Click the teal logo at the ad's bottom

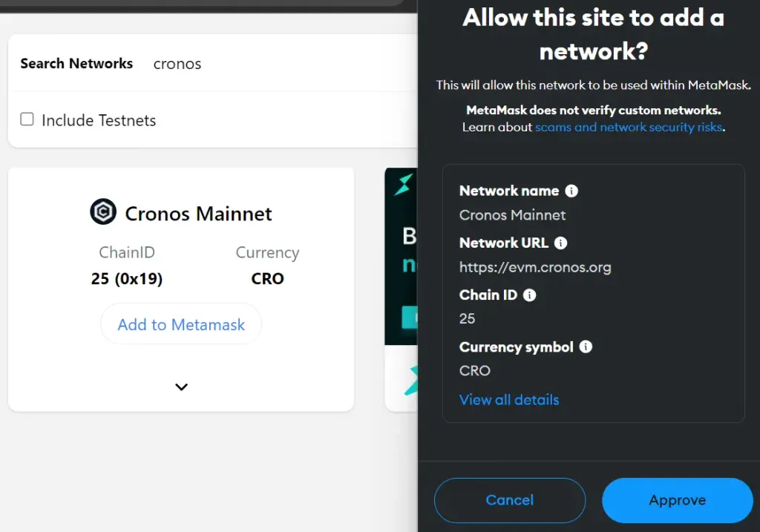coord(410,380)
